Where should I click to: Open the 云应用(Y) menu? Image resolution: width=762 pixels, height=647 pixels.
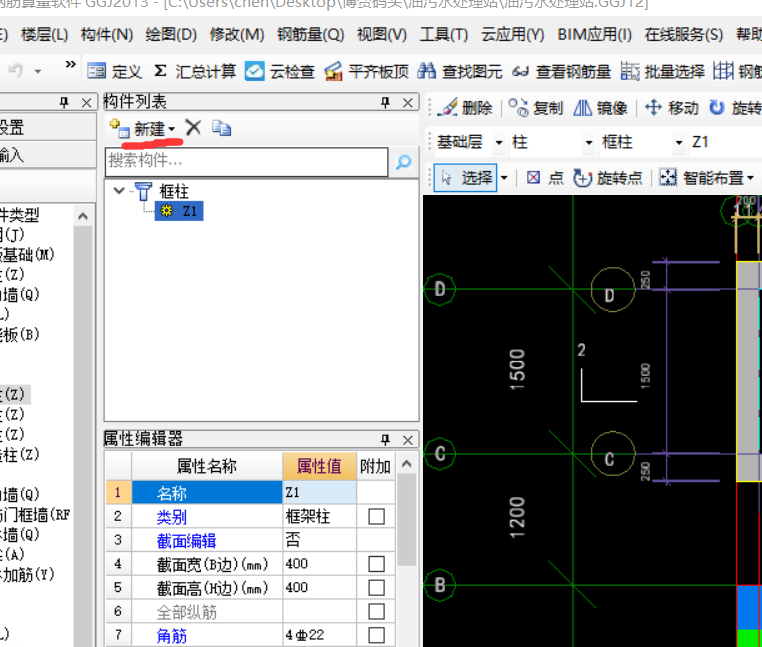coord(513,35)
